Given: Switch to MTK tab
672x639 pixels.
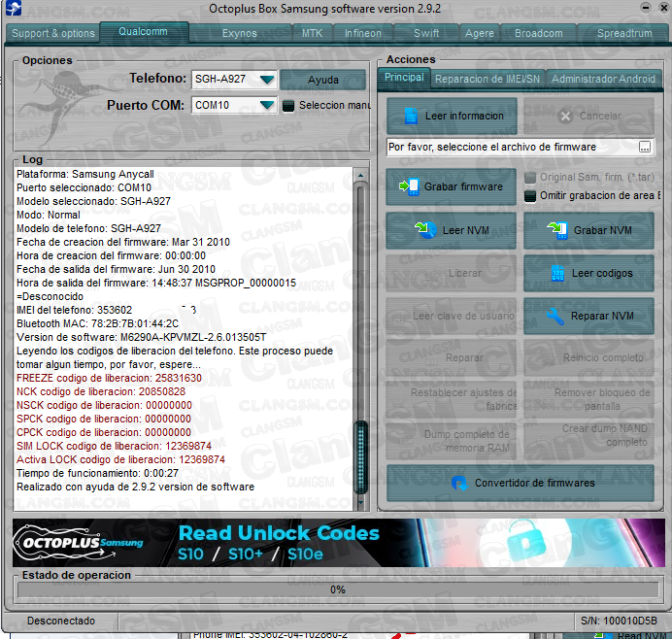Looking at the screenshot, I should [312, 33].
